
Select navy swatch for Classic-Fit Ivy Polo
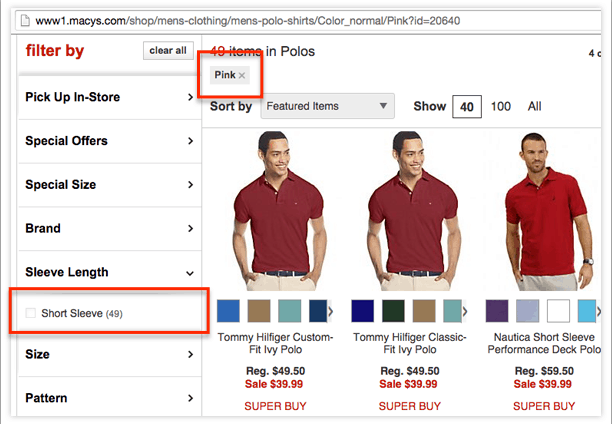click(x=363, y=311)
